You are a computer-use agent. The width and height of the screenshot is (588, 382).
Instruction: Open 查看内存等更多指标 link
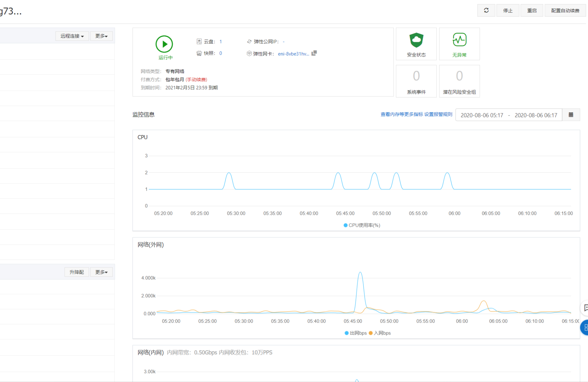coord(402,114)
